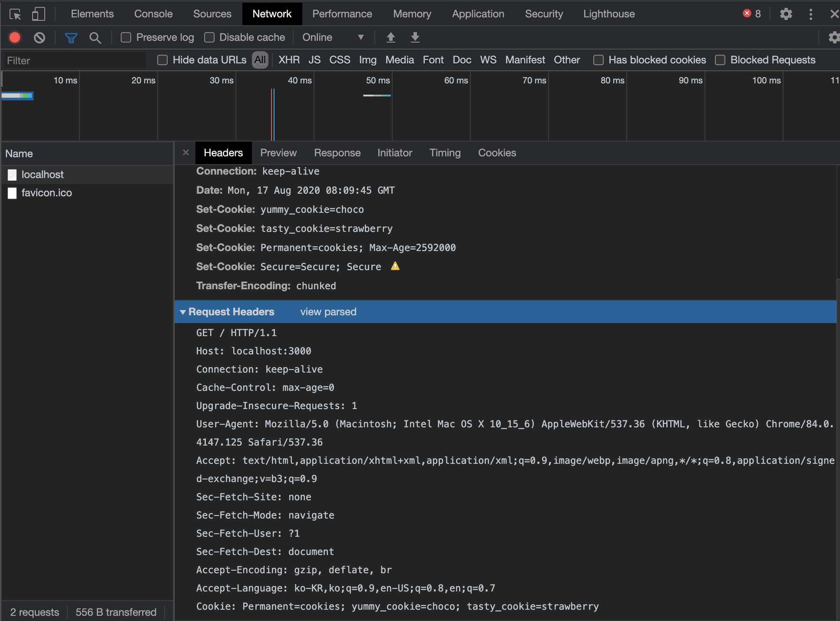Check the Disable cache checkbox

coord(209,38)
